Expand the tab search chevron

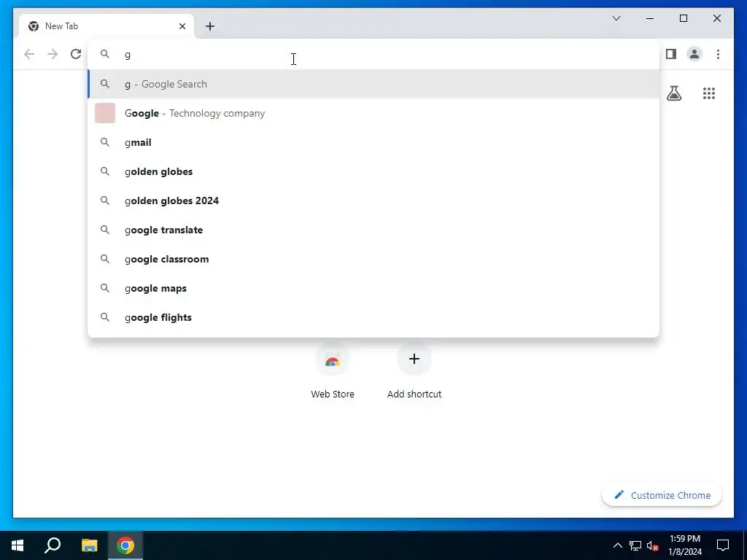[x=616, y=18]
